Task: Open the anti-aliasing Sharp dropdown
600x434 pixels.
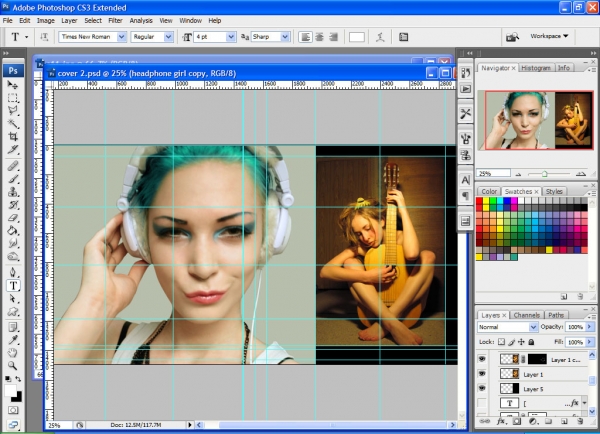Action: click(285, 37)
